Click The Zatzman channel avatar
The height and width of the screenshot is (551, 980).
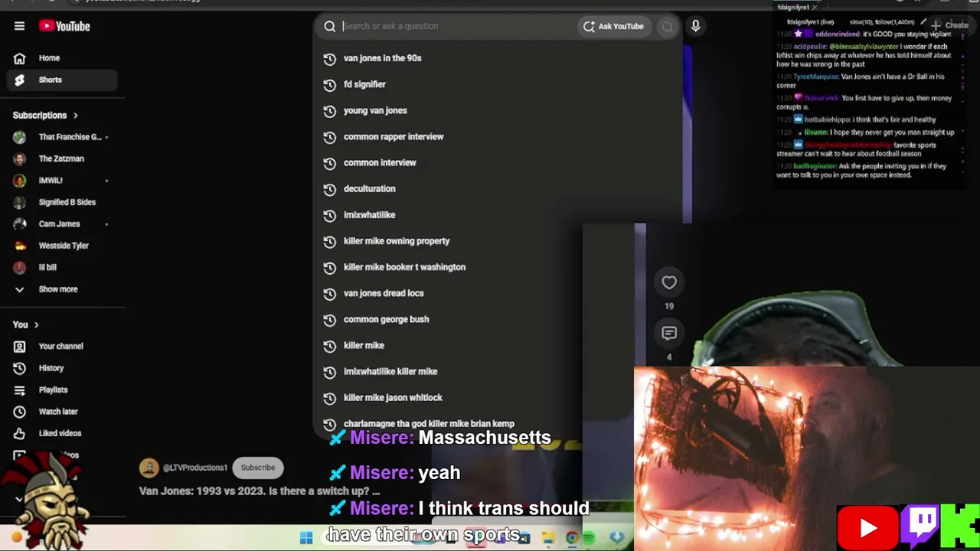click(x=20, y=159)
